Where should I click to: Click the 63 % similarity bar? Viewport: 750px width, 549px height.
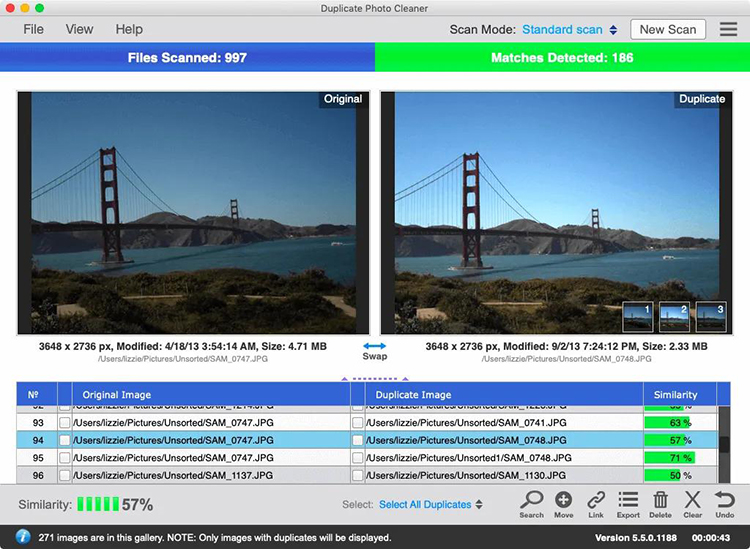tap(667, 422)
